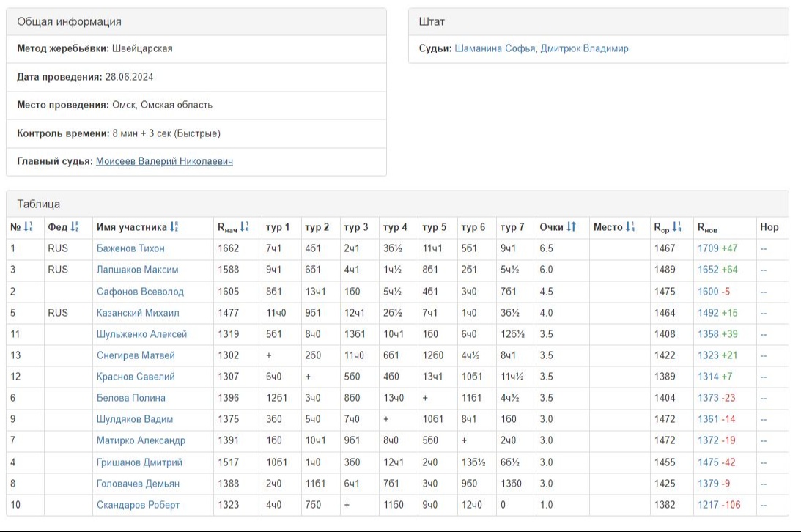801x532 pixels.
Task: Click on Лапшаков Максим name link
Action: (137, 270)
